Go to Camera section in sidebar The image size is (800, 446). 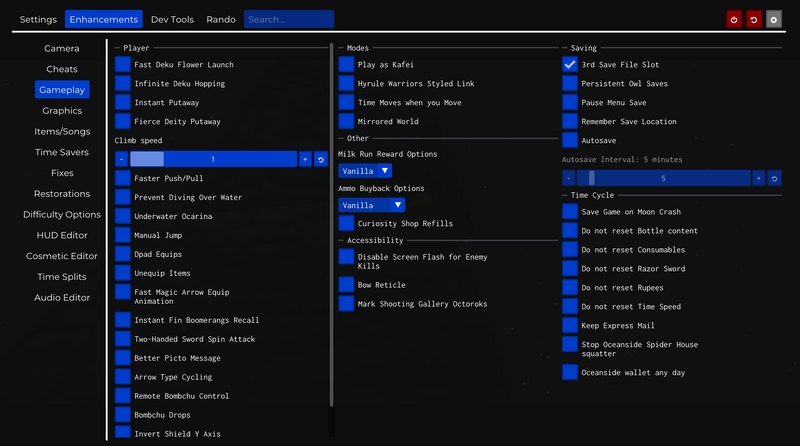point(62,48)
